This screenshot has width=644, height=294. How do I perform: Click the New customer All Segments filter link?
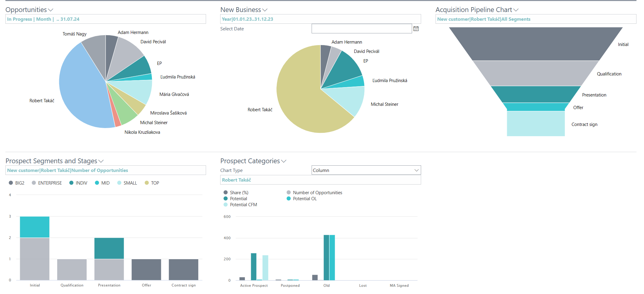[483, 19]
